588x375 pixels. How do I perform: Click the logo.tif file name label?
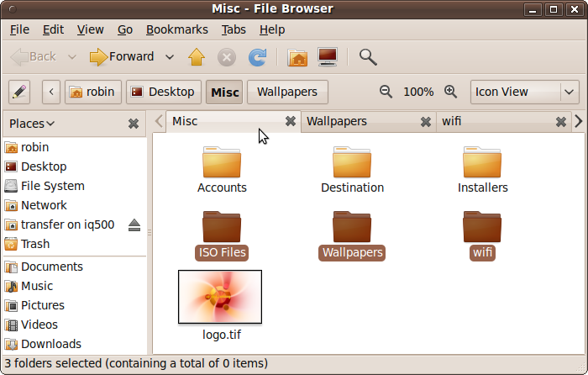pos(222,335)
